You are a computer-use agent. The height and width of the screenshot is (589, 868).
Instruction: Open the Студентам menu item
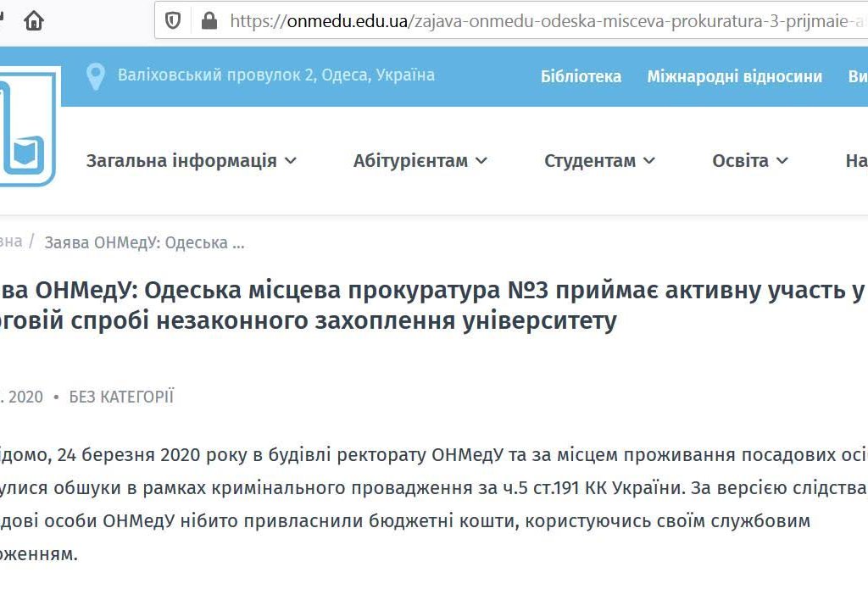pos(590,160)
